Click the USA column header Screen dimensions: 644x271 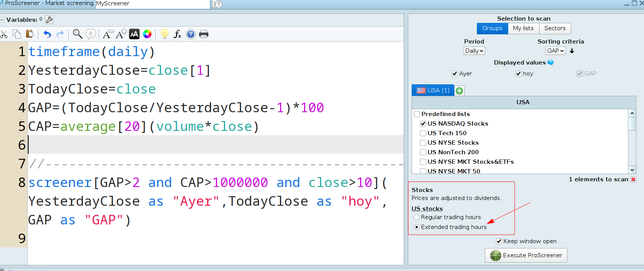point(523,102)
